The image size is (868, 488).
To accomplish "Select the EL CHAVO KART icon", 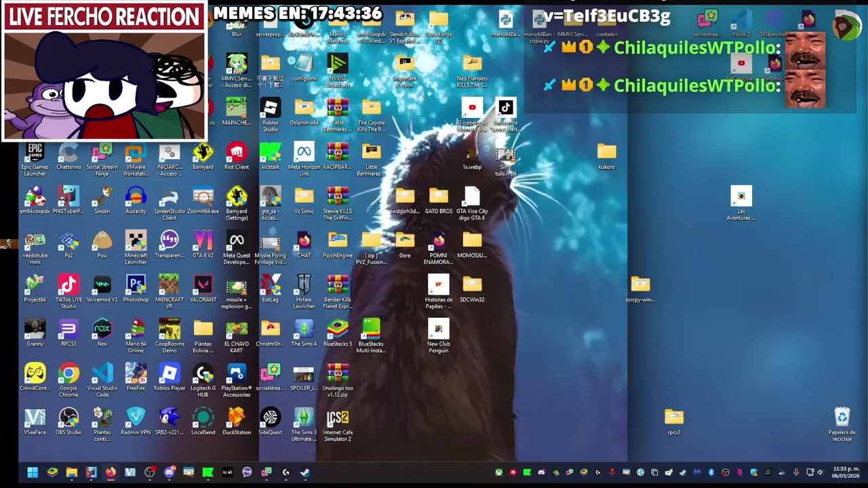I will click(x=237, y=336).
